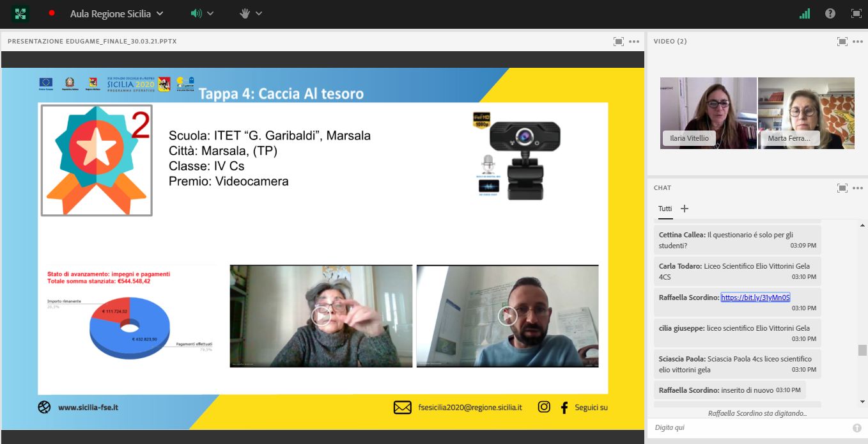Viewport: 868px width, 444px height.
Task: Toggle the presentation pod to full screen
Action: coord(618,40)
